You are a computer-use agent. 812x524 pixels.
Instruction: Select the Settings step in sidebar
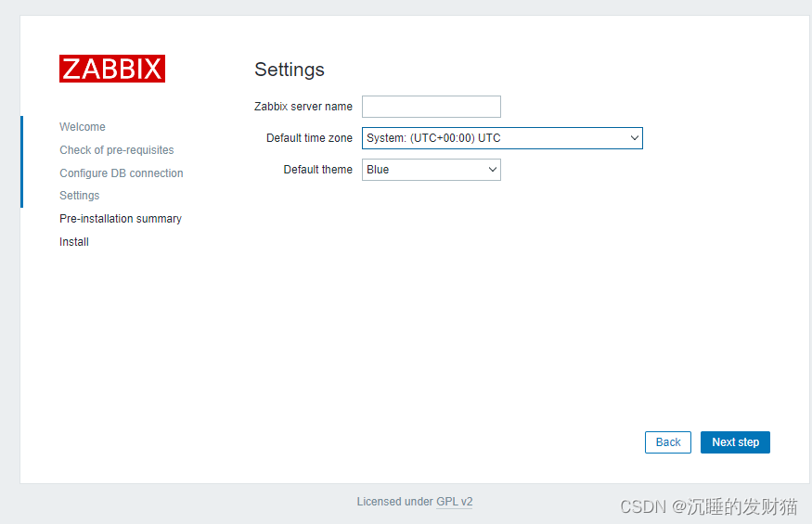click(79, 196)
